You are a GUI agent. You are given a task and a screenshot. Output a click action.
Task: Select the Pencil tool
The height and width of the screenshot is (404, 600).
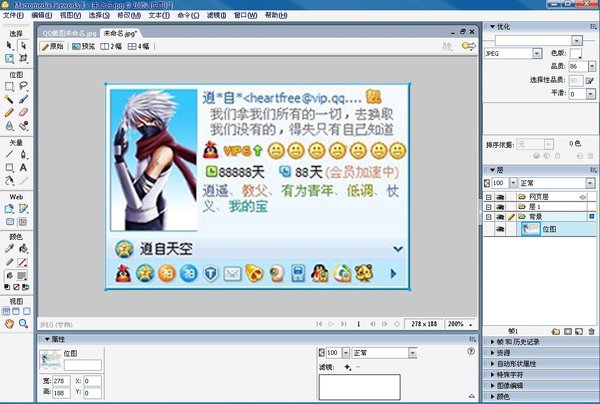click(x=9, y=112)
